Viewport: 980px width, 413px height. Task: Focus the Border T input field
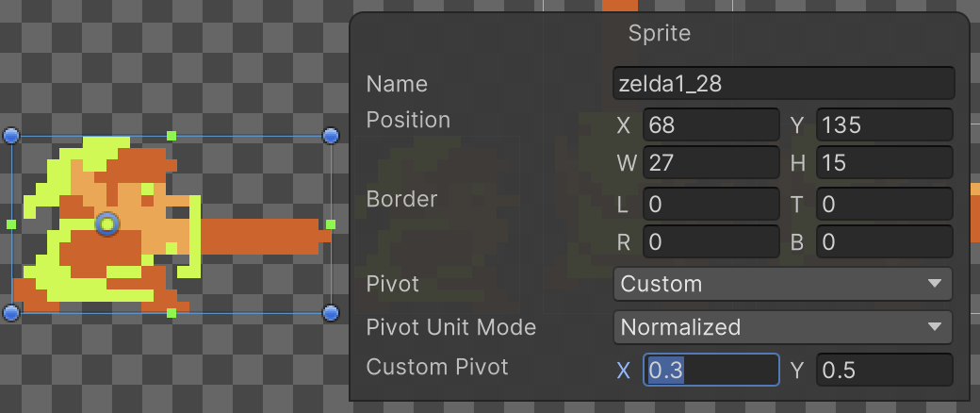[885, 204]
